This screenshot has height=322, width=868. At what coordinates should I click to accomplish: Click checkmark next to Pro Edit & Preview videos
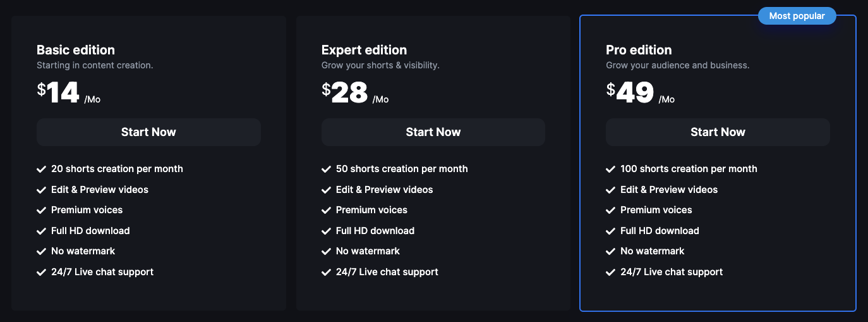coord(611,190)
